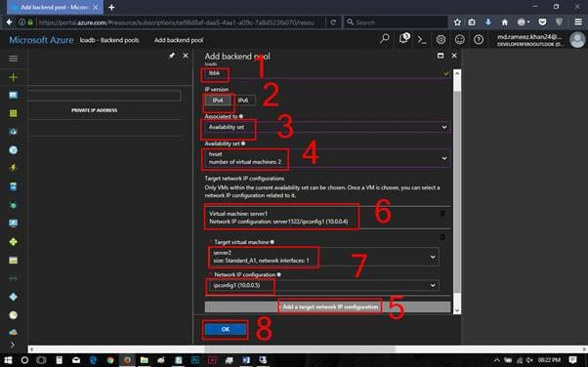Click the browser address bar URL
The height and width of the screenshot is (367, 588).
[176, 22]
